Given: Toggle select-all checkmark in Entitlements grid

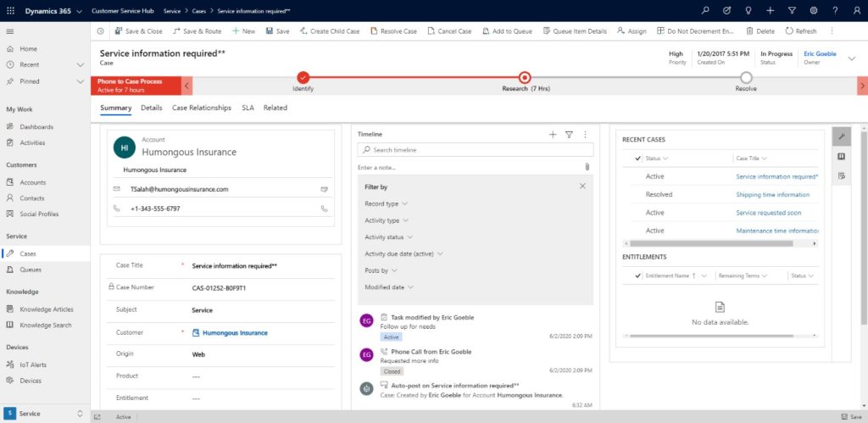Looking at the screenshot, I should point(638,276).
